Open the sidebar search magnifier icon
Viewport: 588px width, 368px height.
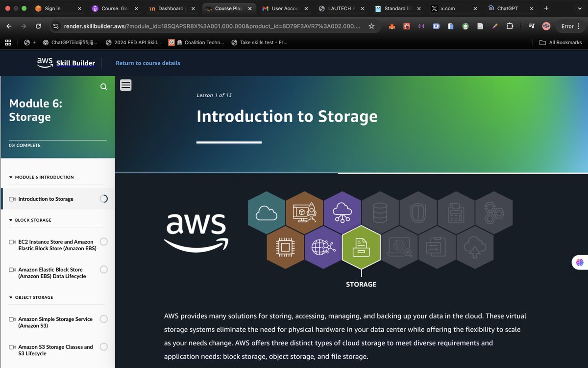(103, 87)
